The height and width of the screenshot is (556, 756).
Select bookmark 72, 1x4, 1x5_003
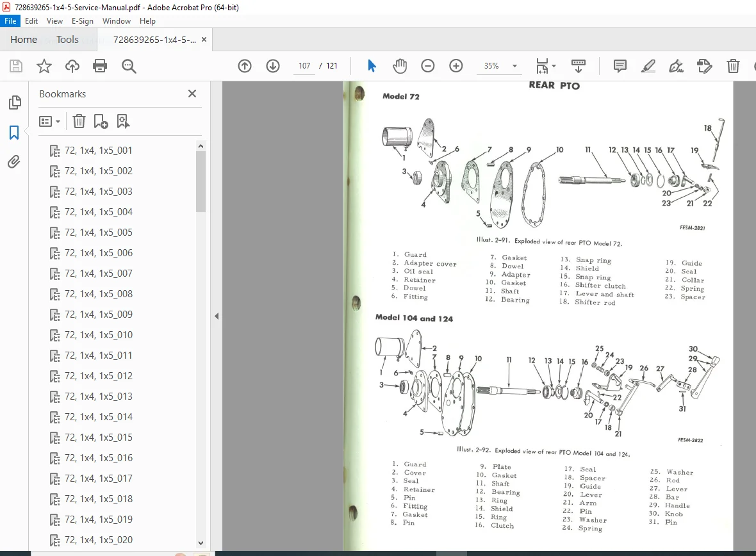click(99, 192)
